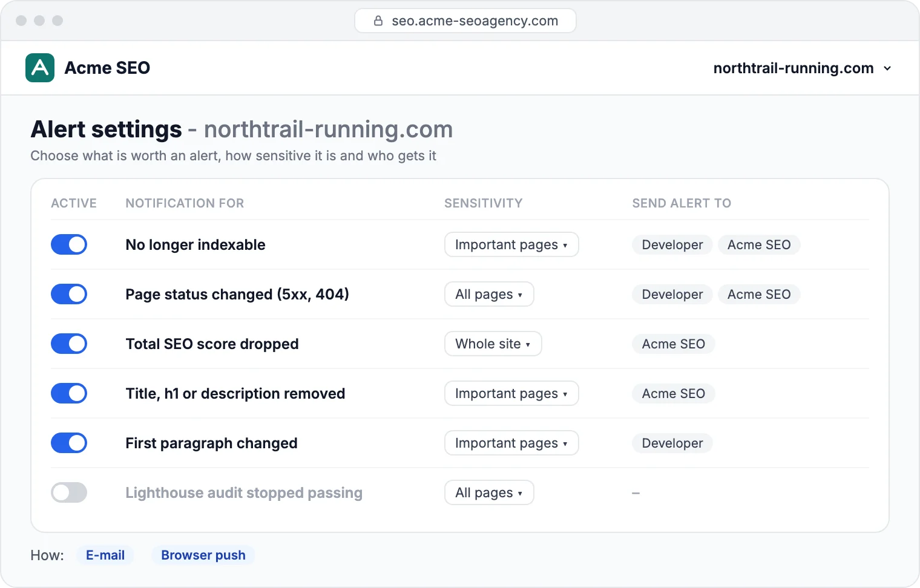Image resolution: width=920 pixels, height=588 pixels.
Task: Click the Send alert to column header
Action: 682,203
